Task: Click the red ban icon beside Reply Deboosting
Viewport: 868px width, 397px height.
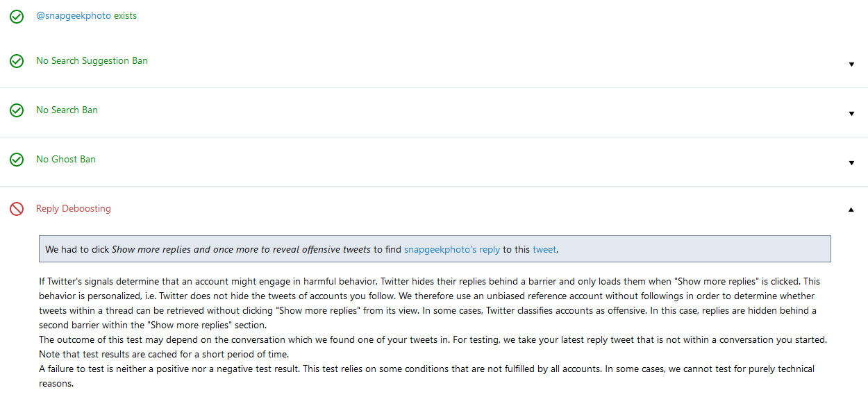Action: (17, 209)
